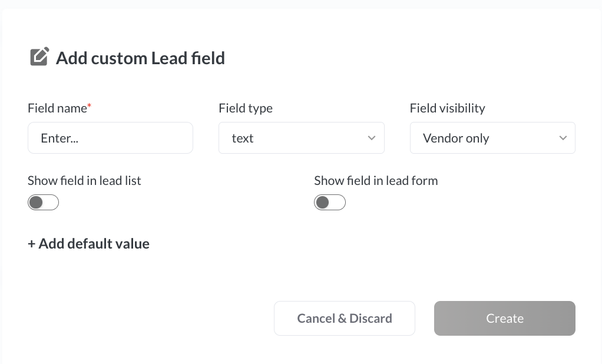Click the plus sign before Add default value

(x=32, y=244)
